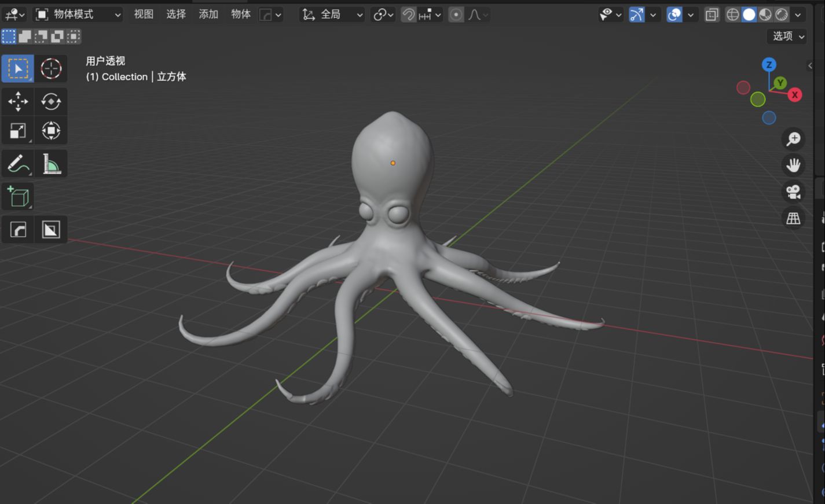The height and width of the screenshot is (504, 825).
Task: Select the Add Cube primitive tool
Action: (18, 196)
